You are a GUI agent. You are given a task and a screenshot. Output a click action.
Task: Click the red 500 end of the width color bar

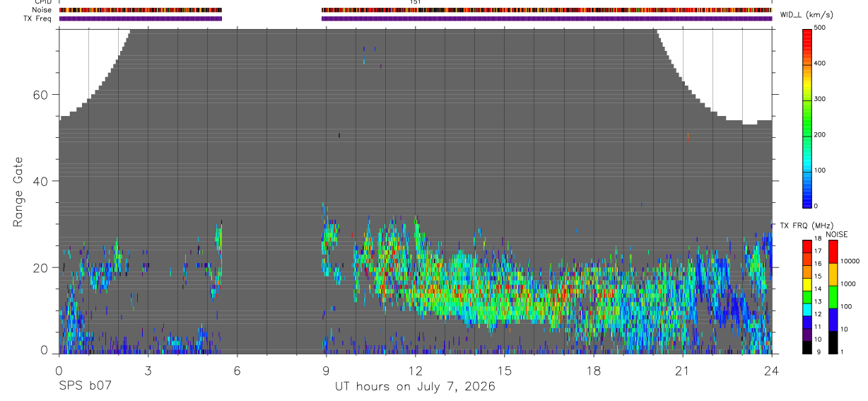pyautogui.click(x=808, y=31)
